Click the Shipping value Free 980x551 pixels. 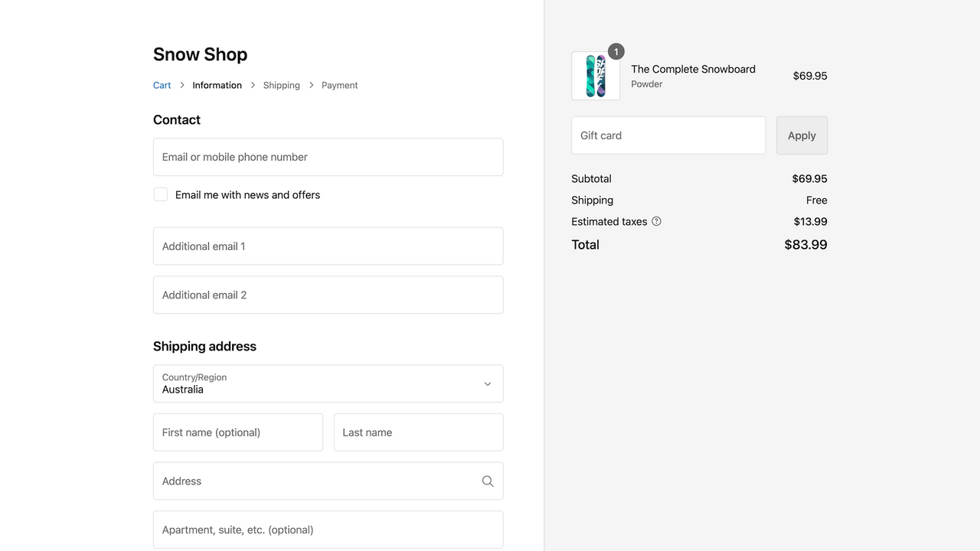point(817,200)
